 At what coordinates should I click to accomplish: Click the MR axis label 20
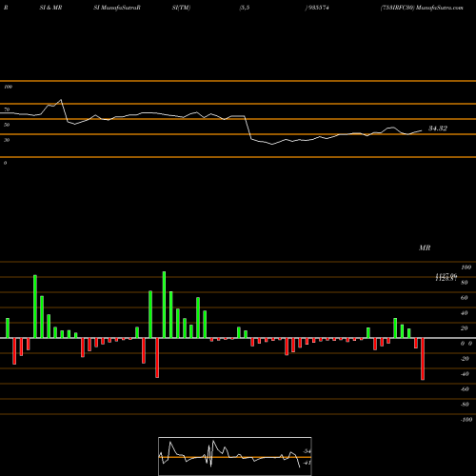465,328
